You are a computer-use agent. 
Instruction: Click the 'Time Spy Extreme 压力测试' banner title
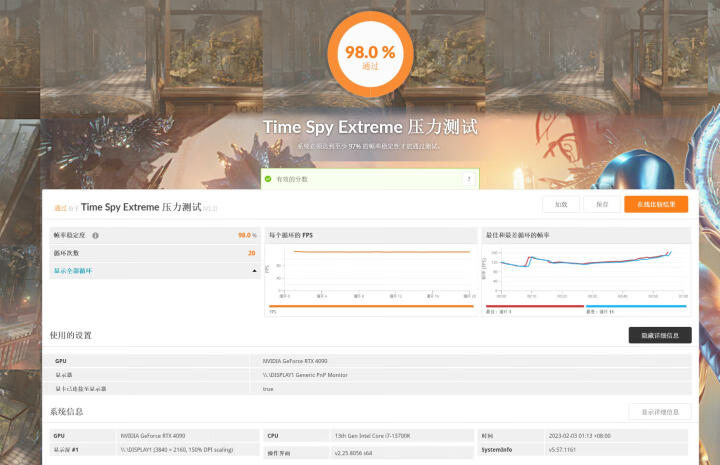370,127
